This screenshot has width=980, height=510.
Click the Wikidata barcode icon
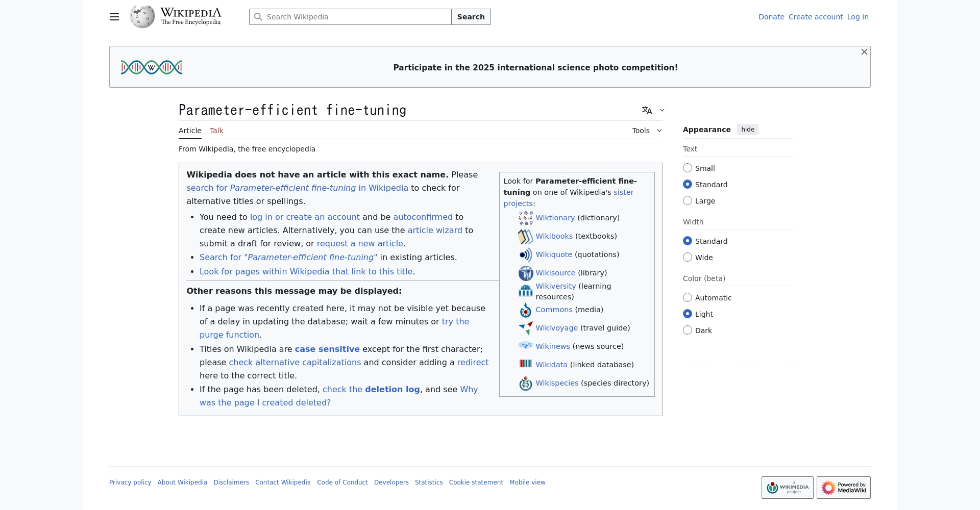(x=525, y=364)
